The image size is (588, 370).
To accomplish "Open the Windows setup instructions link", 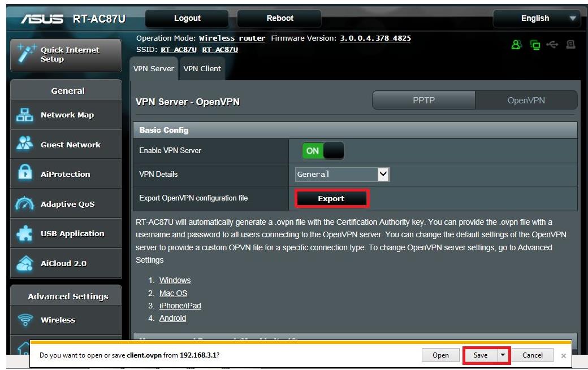I will (x=175, y=280).
